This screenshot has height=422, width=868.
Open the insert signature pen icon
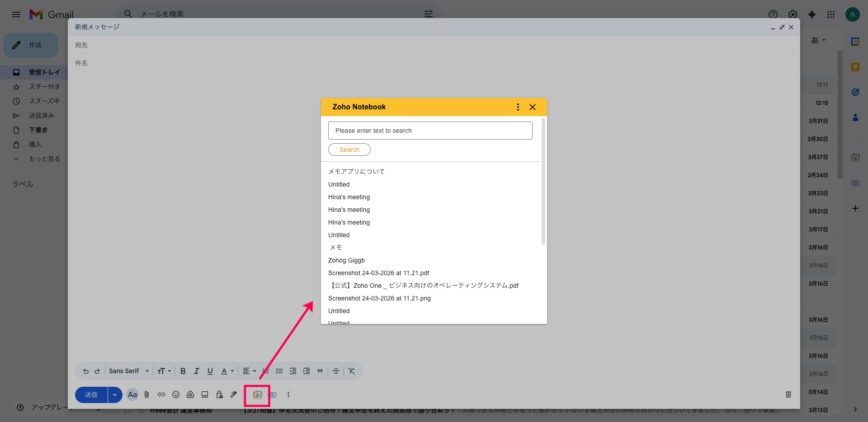(234, 394)
